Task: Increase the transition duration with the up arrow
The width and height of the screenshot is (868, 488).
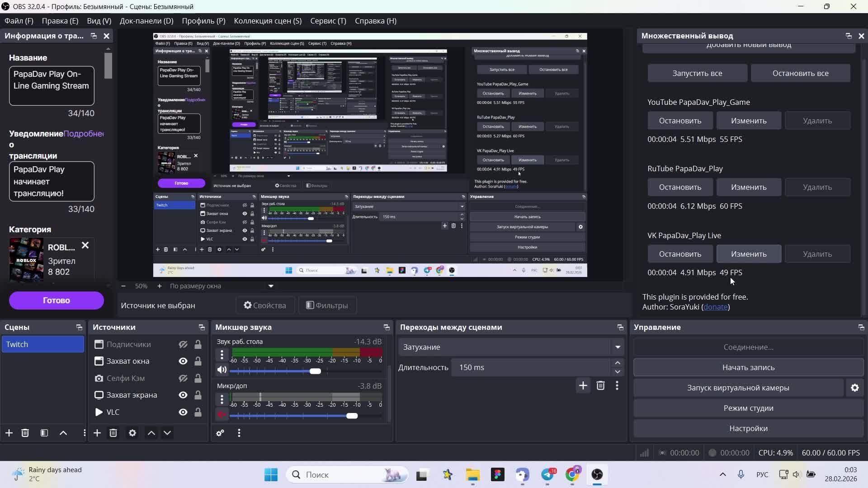Action: [x=618, y=363]
